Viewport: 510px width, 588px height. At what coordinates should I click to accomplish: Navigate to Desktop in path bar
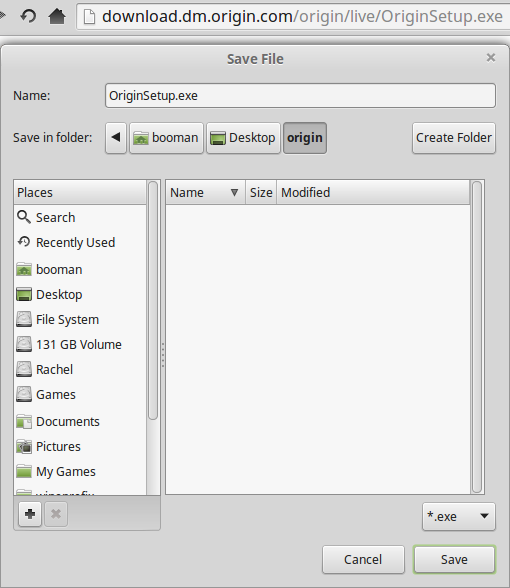click(x=243, y=138)
